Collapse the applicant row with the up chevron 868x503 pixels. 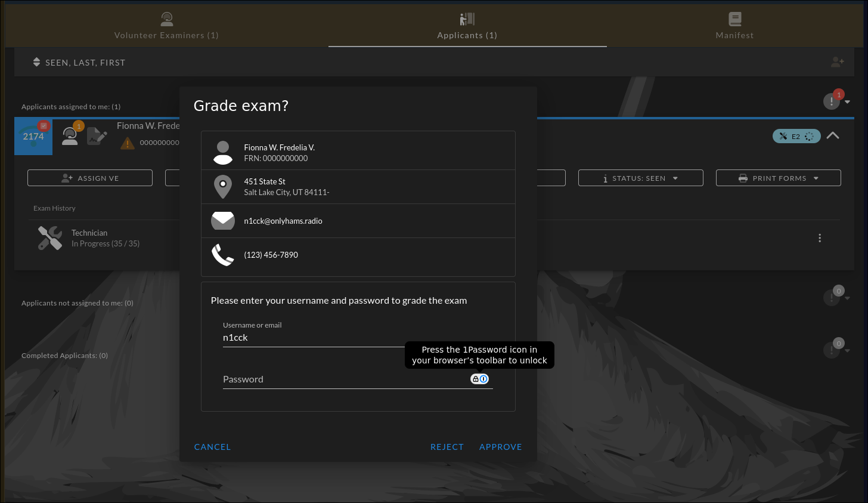click(833, 135)
